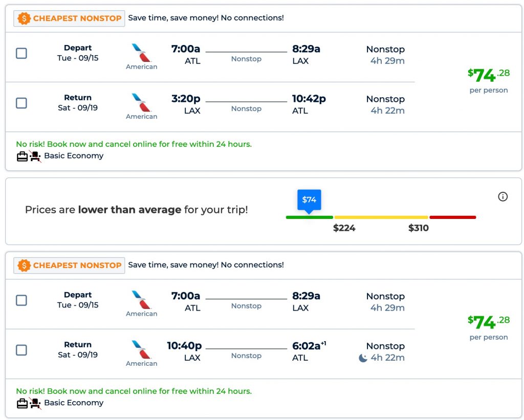The width and height of the screenshot is (524, 420).
Task: Click the second Cheapest Nonstop badge icon
Action: coord(24,266)
